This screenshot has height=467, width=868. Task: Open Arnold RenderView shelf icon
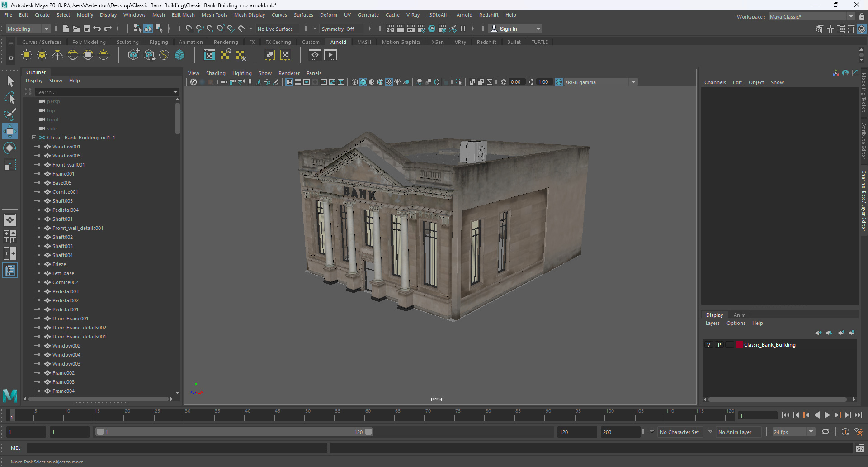(x=315, y=55)
